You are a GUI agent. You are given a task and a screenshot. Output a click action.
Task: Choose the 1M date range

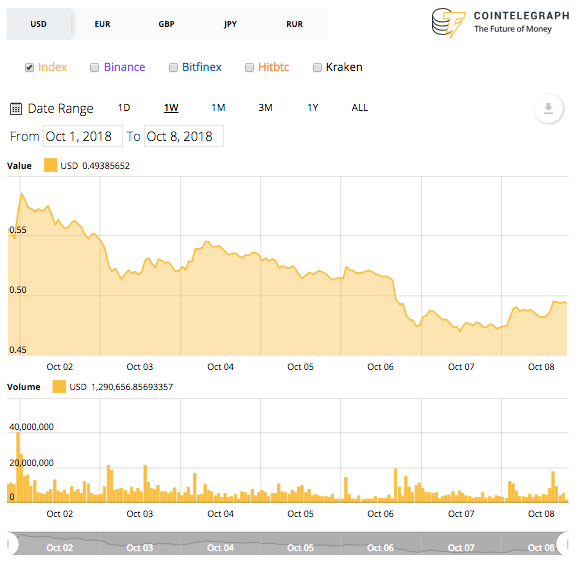click(218, 108)
